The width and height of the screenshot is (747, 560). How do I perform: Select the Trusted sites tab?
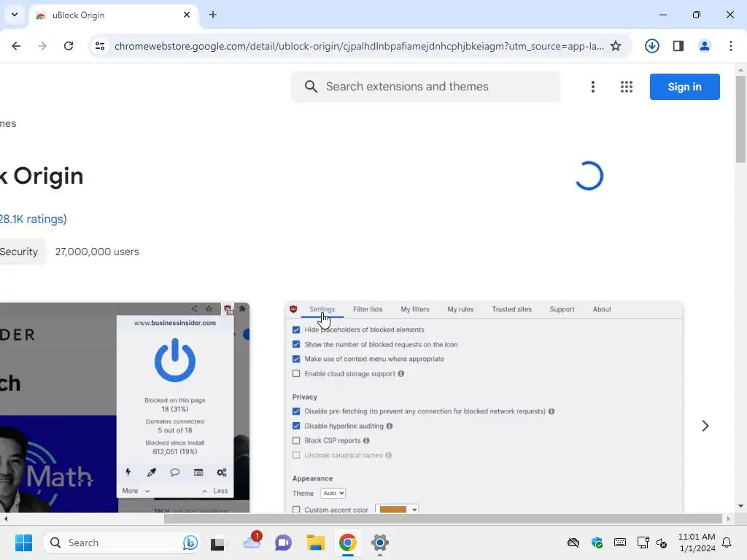[x=511, y=309]
